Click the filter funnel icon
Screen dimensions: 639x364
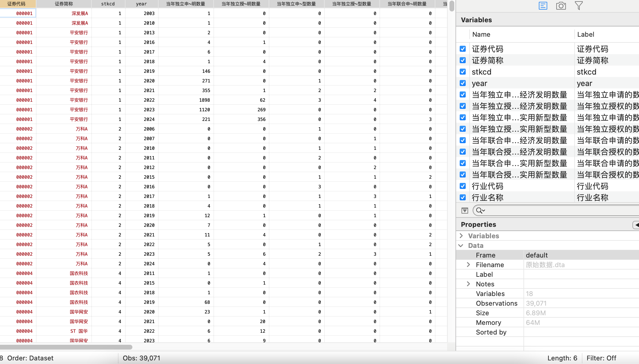[x=579, y=6]
